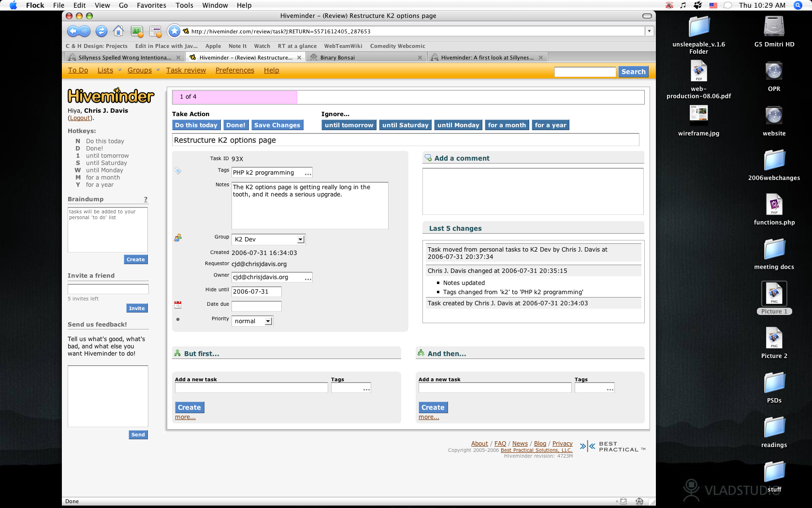Click the Braindump Create button
This screenshot has height=508, width=812.
click(x=136, y=259)
